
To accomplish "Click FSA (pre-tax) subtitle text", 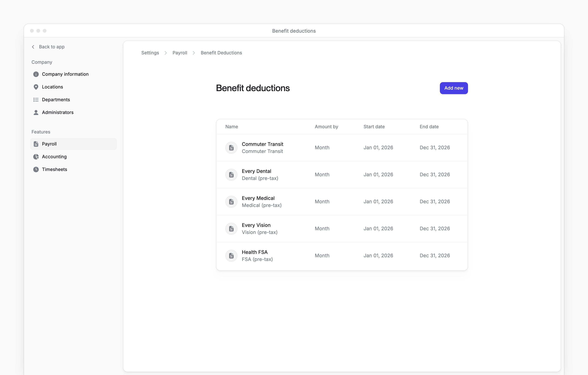I will click(257, 259).
